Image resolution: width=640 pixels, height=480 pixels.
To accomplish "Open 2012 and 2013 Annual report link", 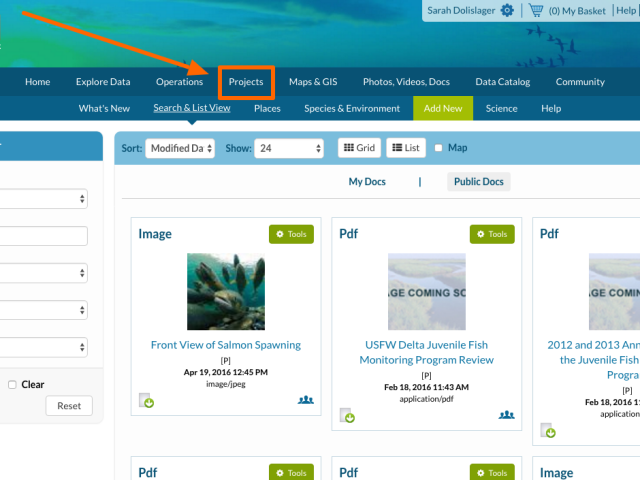I will [x=593, y=360].
